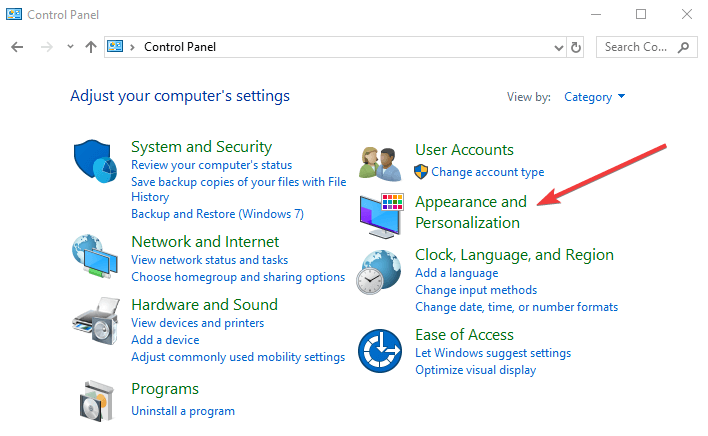Go up one level with up arrow

pos(91,47)
